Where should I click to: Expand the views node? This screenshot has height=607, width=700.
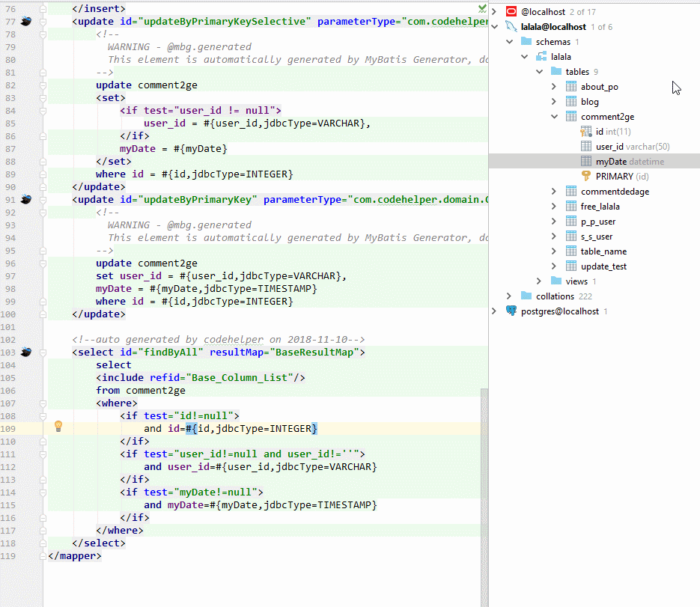click(539, 281)
